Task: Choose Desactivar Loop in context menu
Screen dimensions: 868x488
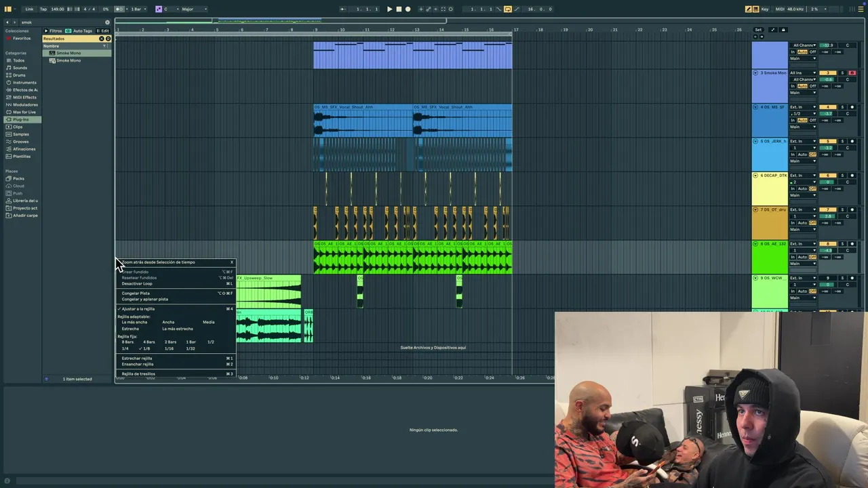Action: (176, 283)
